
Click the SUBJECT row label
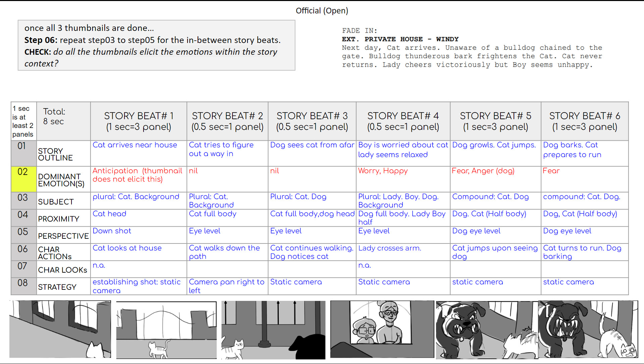(x=55, y=201)
